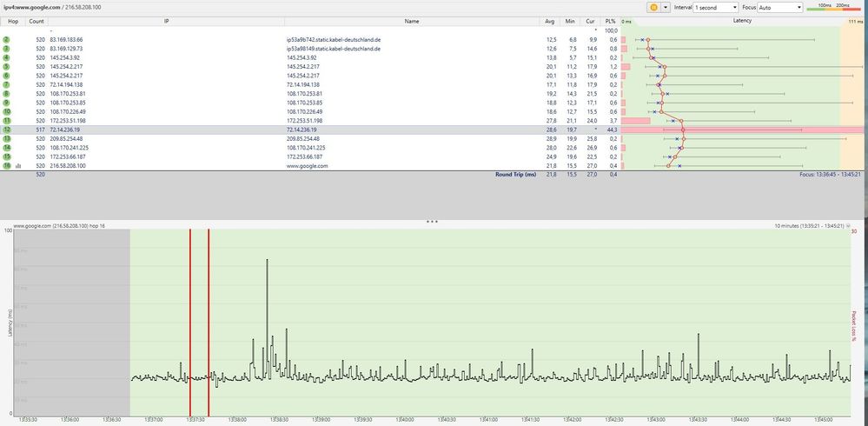Click the hop 16 timeline graph icon
Screen dimensions: 868x426
[18, 165]
